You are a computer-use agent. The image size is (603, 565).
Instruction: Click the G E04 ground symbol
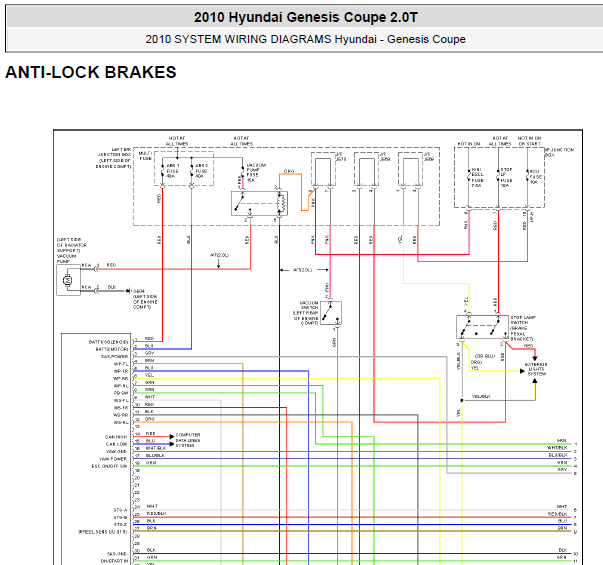tap(128, 291)
